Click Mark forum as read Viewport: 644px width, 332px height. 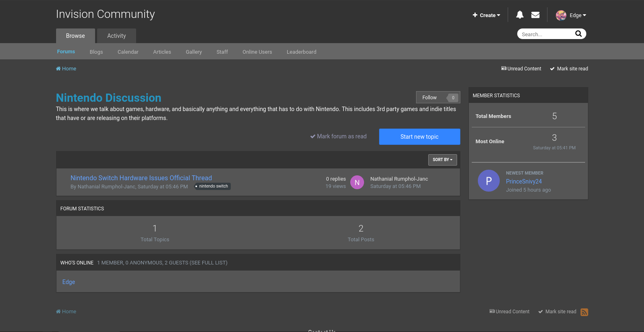[x=338, y=136]
